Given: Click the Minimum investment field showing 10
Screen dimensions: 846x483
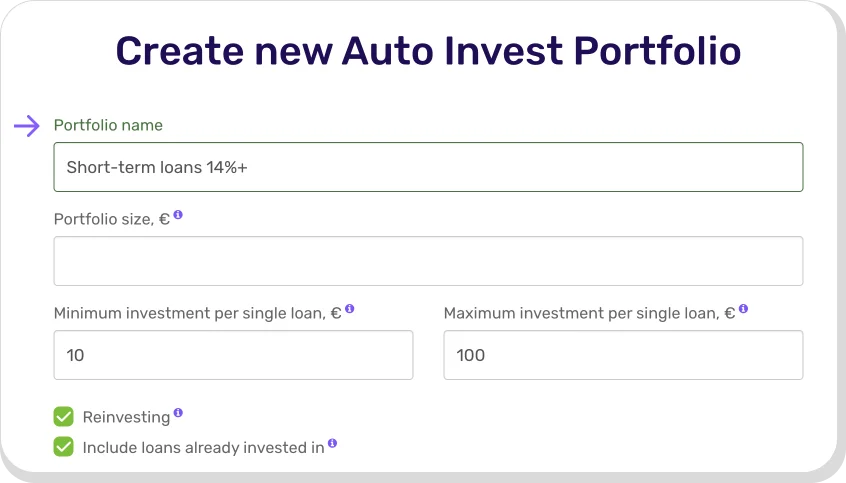Looking at the screenshot, I should 233,355.
